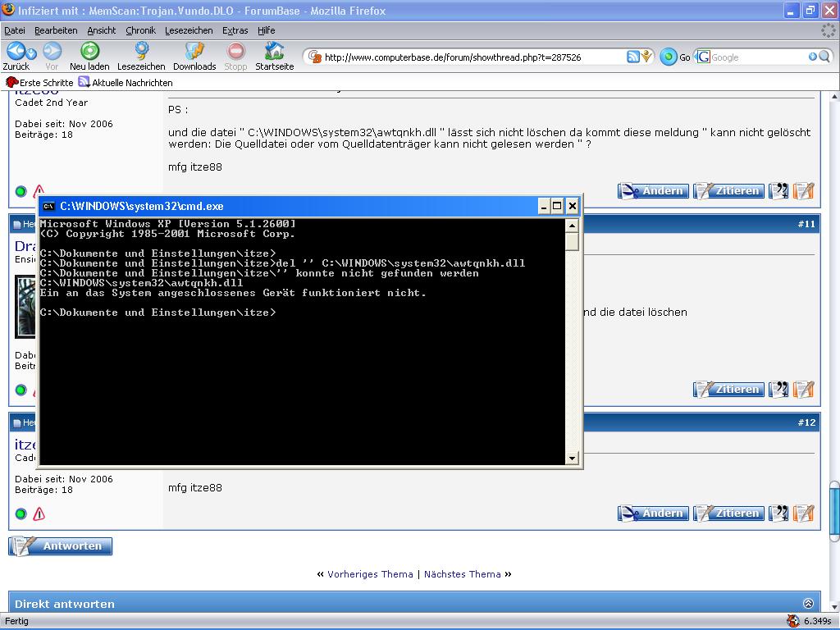The width and height of the screenshot is (840, 630).
Task: Open the Google search engine selector
Action: coord(702,57)
